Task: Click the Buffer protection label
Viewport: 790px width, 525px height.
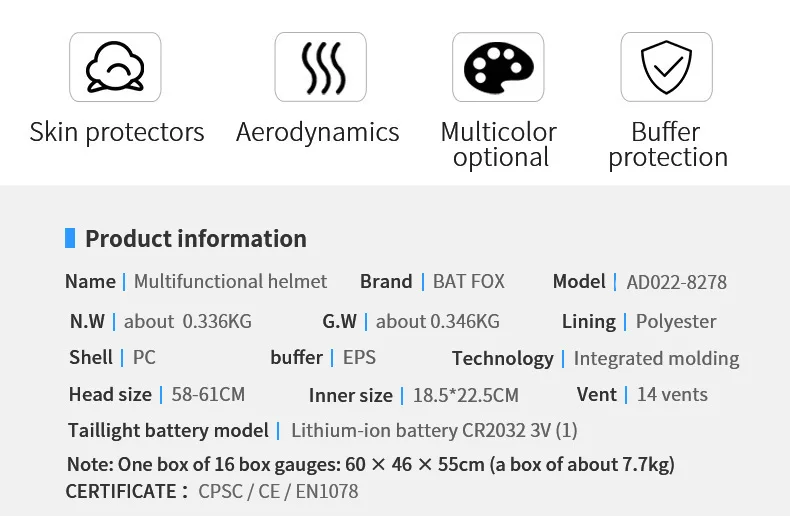Action: (x=667, y=145)
